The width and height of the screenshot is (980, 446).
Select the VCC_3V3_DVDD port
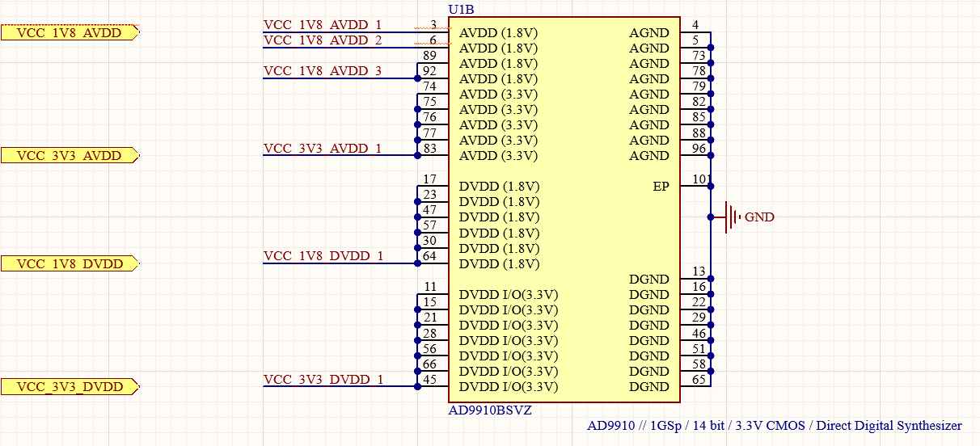[70, 387]
